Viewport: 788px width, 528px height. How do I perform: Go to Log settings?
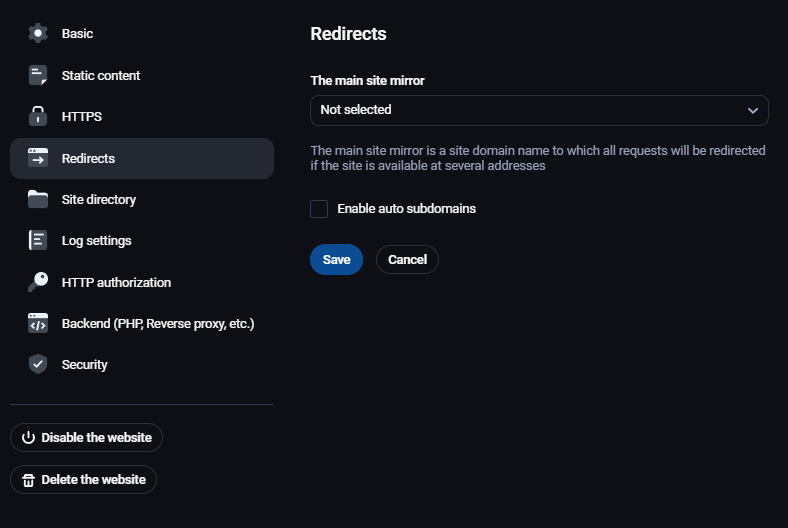click(x=96, y=240)
